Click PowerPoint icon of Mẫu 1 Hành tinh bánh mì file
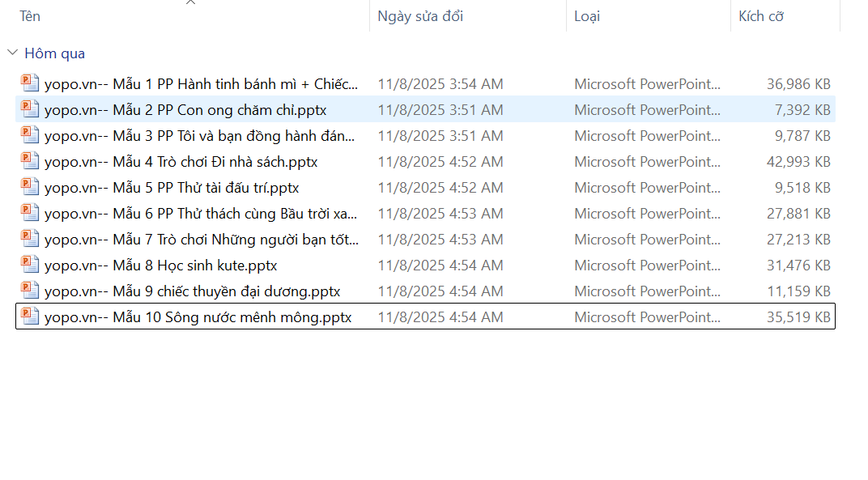868x480 pixels. [30, 83]
